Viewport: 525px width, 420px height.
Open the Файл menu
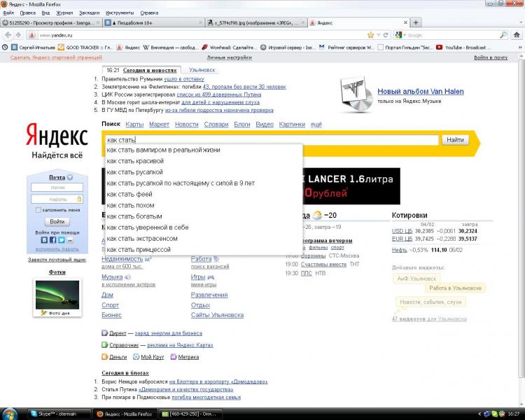[x=8, y=13]
